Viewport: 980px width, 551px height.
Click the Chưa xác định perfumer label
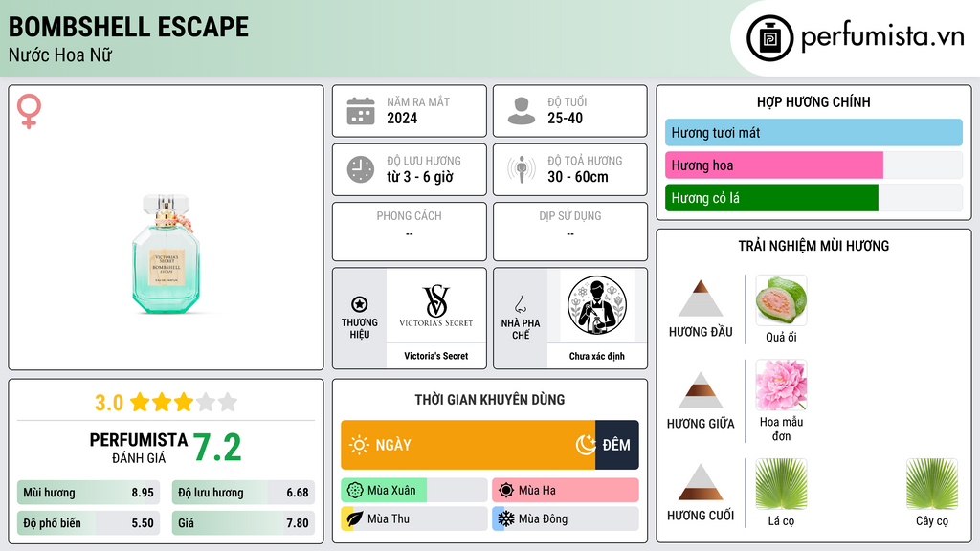[597, 356]
